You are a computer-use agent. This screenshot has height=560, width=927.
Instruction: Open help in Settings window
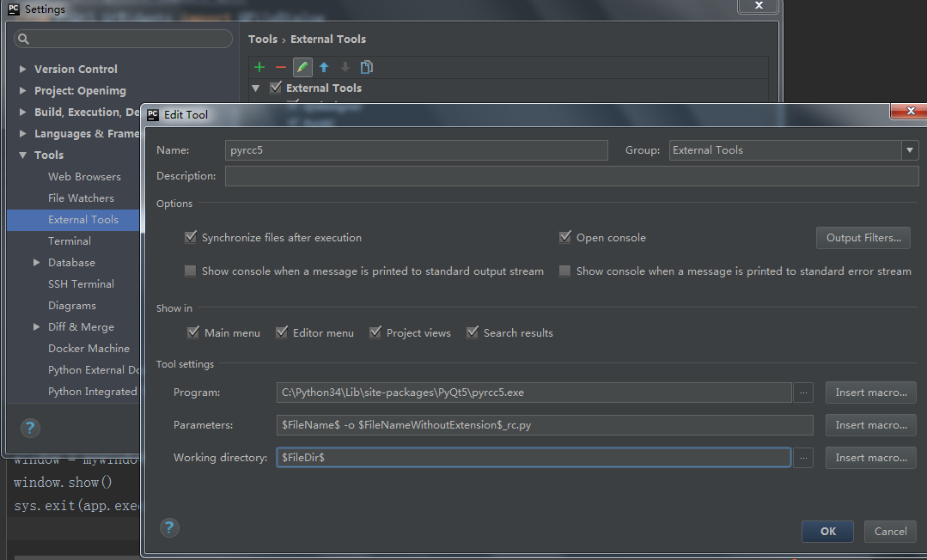(x=30, y=428)
